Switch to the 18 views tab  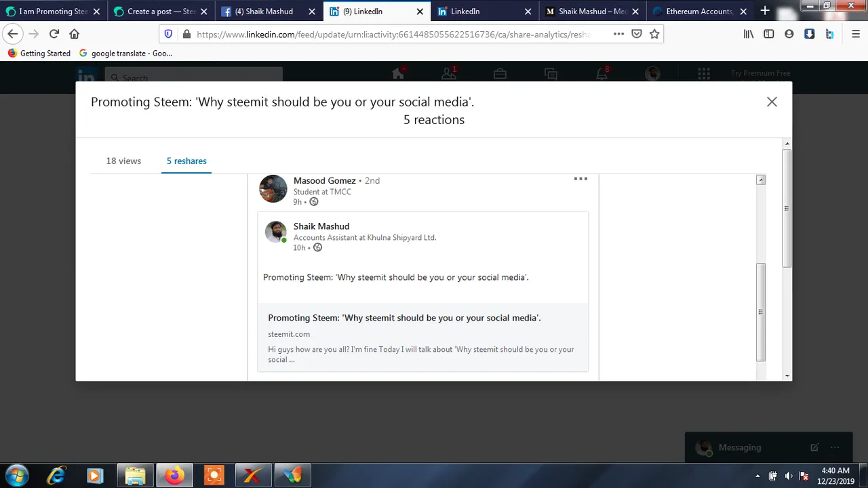point(123,161)
